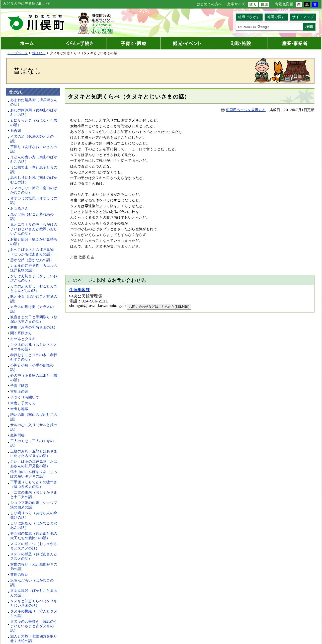
Task: Open story オオカミの報恩
Action: point(34,200)
